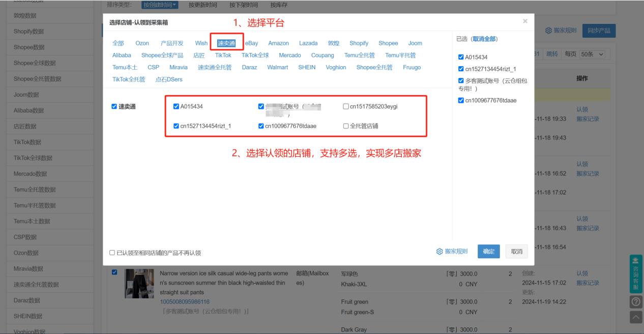The height and width of the screenshot is (334, 644).
Task: Click the 跳转 page jump button
Action: (552, 54)
